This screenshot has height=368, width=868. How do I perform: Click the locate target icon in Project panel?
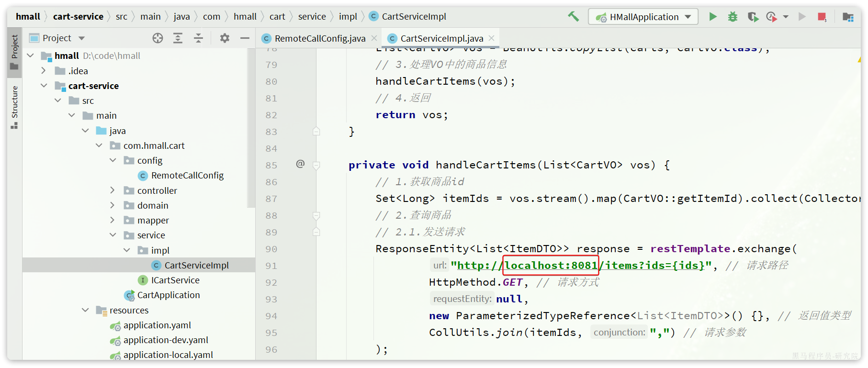click(158, 38)
